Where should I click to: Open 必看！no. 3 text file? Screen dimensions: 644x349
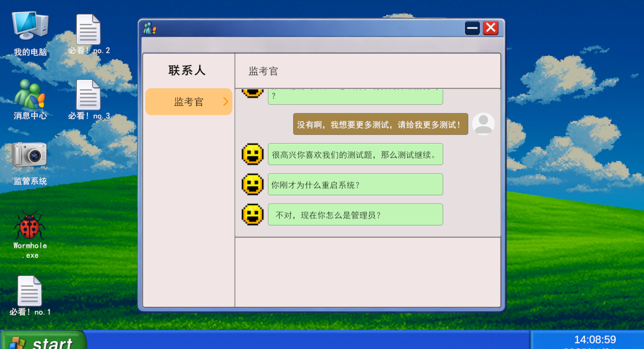tap(88, 95)
